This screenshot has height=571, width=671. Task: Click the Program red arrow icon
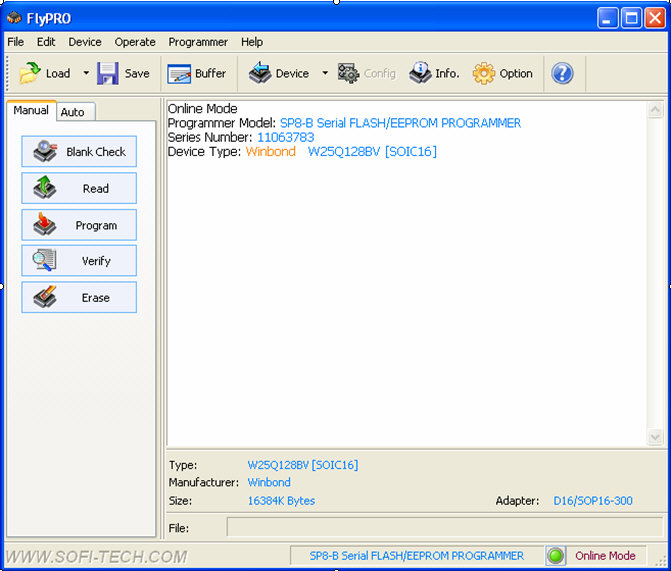[45, 224]
